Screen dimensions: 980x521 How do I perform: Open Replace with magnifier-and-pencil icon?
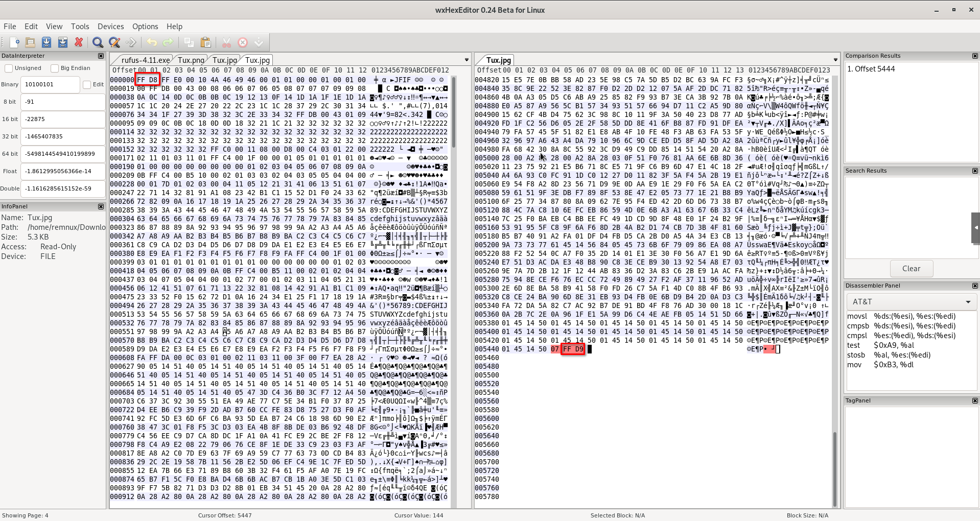tap(114, 42)
